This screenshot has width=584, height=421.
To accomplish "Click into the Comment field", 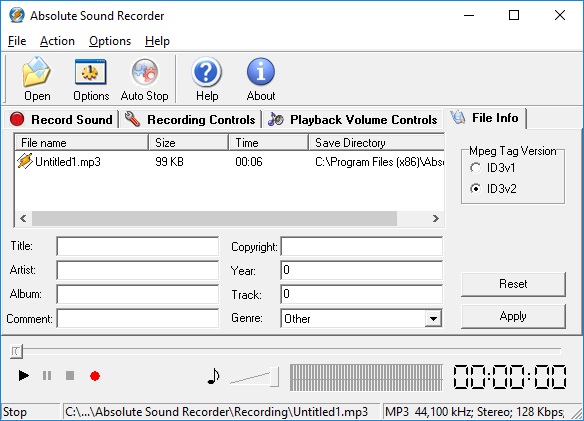I will point(137,319).
